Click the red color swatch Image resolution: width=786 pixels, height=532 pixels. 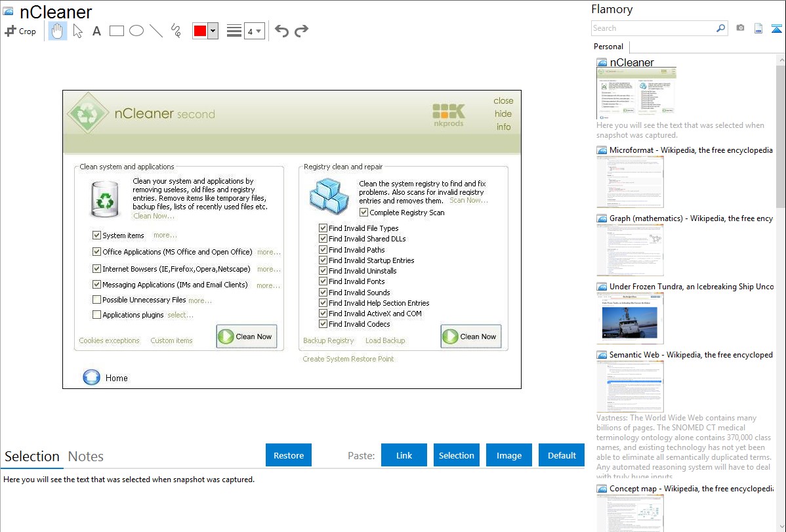click(x=200, y=31)
